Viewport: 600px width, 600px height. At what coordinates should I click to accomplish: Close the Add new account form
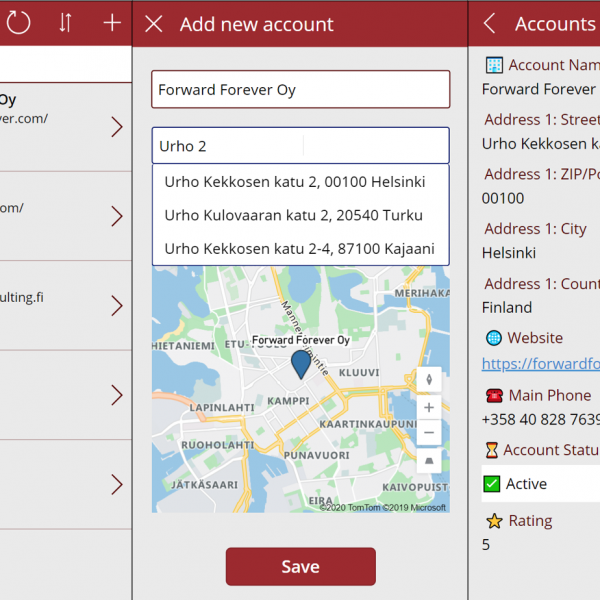(x=154, y=24)
